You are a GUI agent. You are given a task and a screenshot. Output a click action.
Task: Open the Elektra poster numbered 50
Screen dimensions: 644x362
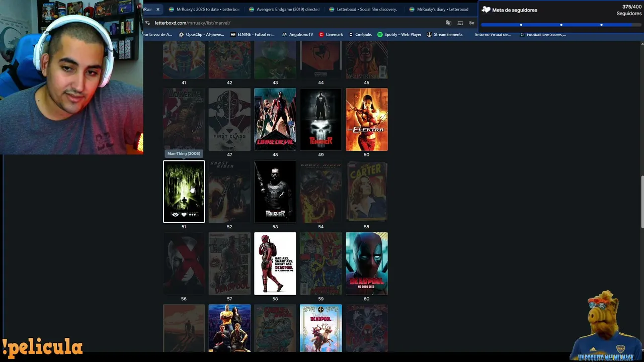[x=367, y=119]
